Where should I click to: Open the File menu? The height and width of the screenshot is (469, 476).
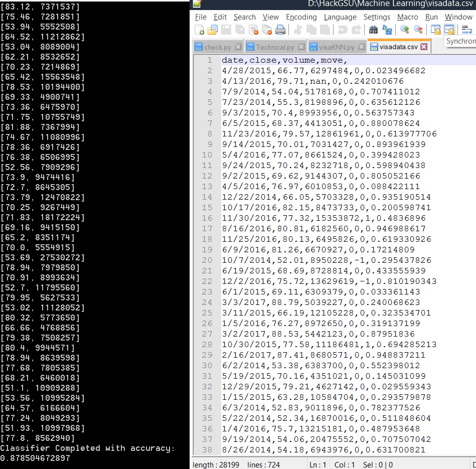click(201, 17)
